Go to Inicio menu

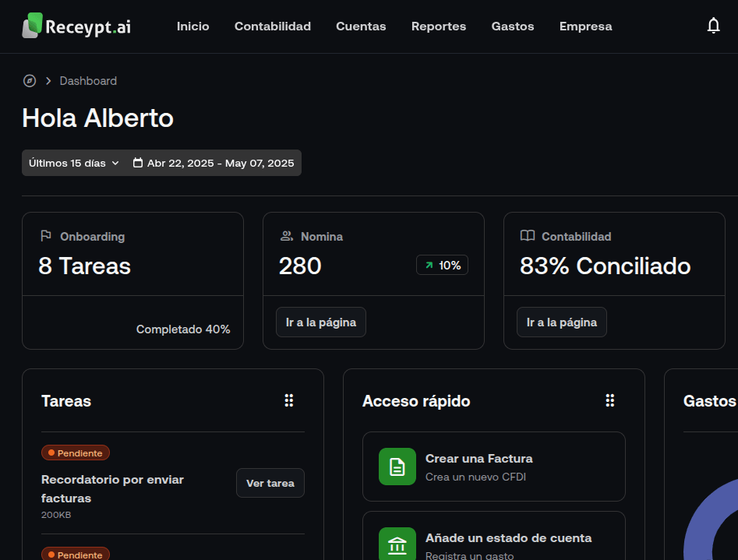click(193, 26)
